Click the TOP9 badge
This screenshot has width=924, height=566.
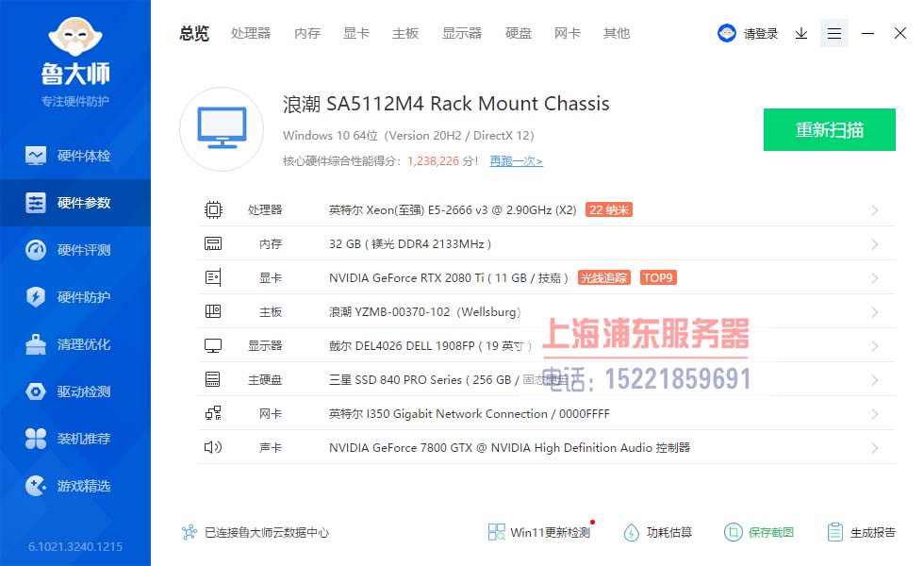click(658, 277)
